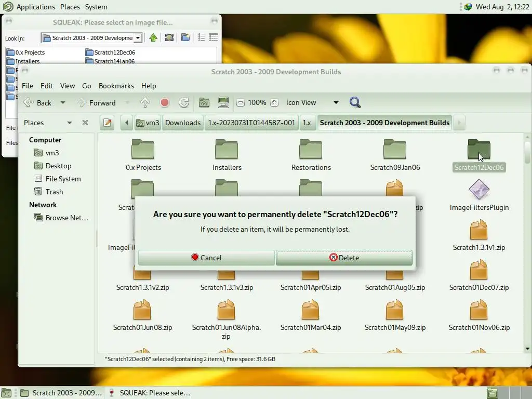Select Scratch01Nov06.zip archive icon

[478, 310]
